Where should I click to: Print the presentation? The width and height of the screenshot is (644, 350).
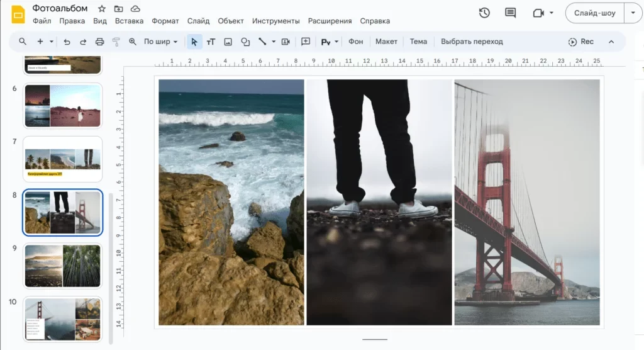click(x=99, y=42)
